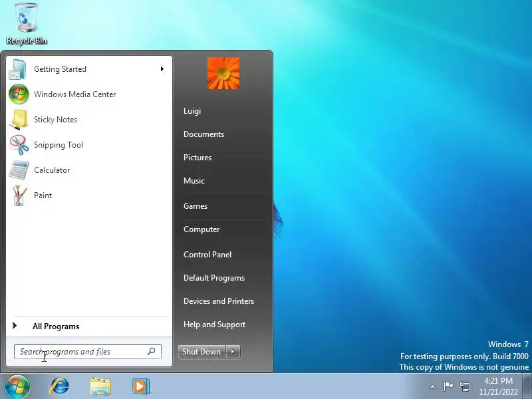Click the Getting Started icon
Viewport: 532px width, 399px height.
coord(18,69)
